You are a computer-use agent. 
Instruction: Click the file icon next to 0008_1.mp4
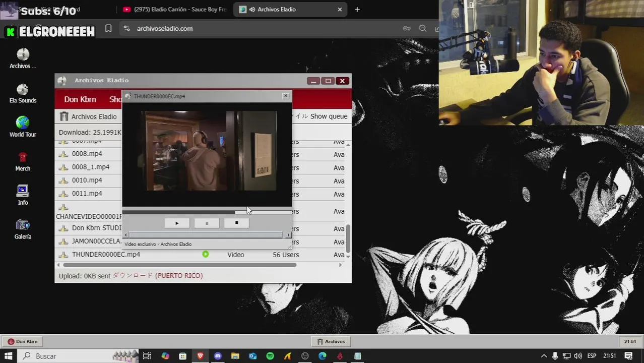click(x=63, y=167)
